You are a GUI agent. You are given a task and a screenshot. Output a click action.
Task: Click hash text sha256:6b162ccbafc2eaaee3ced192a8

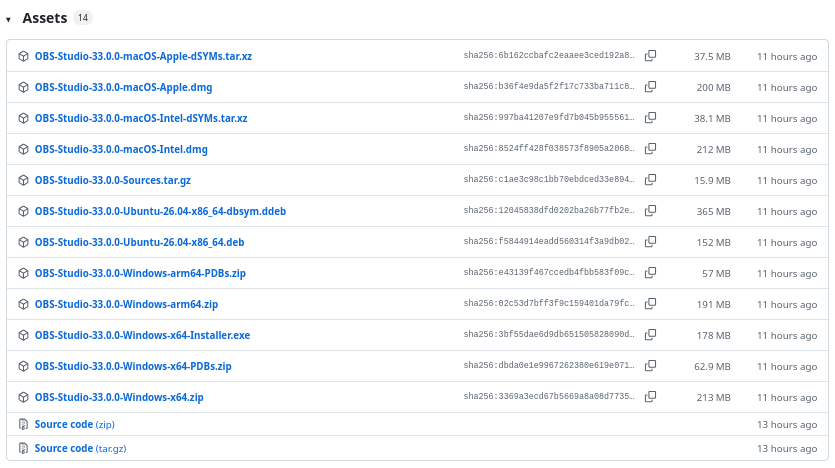pos(549,55)
